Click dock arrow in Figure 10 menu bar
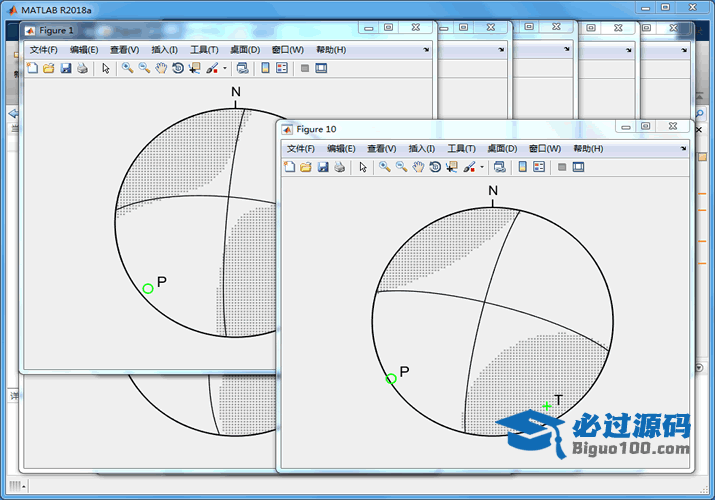This screenshot has width=715, height=500. pyautogui.click(x=684, y=149)
